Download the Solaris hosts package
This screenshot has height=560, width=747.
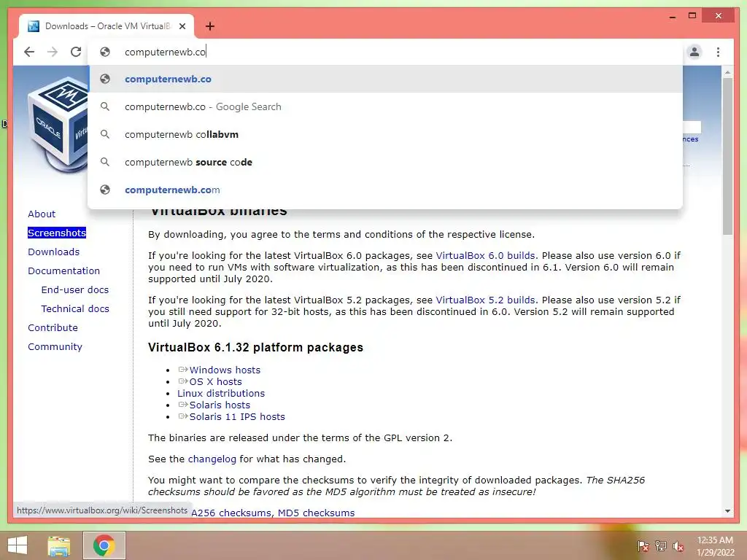click(x=220, y=405)
